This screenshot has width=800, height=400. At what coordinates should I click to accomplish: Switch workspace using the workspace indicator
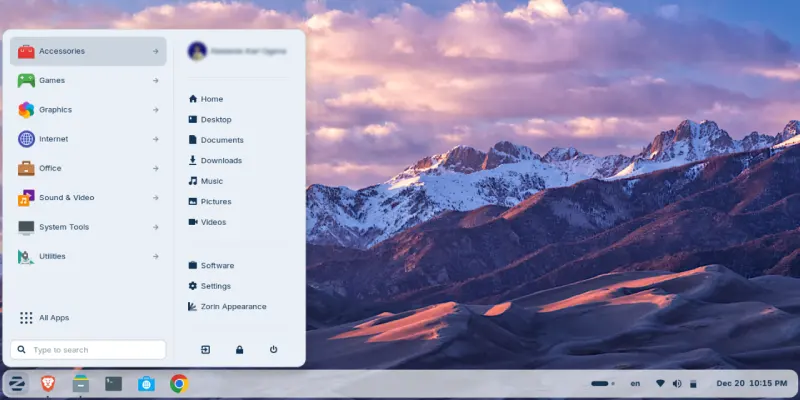601,383
